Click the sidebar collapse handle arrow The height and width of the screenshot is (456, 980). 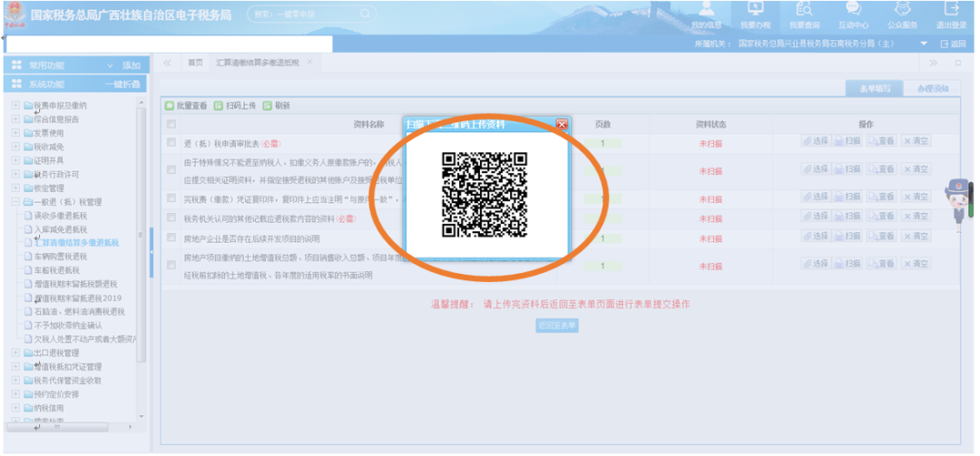[x=152, y=252]
